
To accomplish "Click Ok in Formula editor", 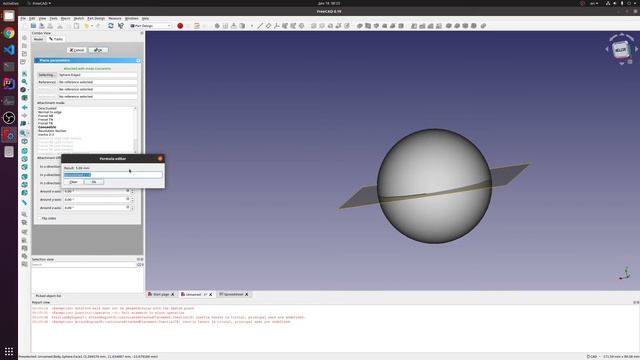I will coord(94,182).
